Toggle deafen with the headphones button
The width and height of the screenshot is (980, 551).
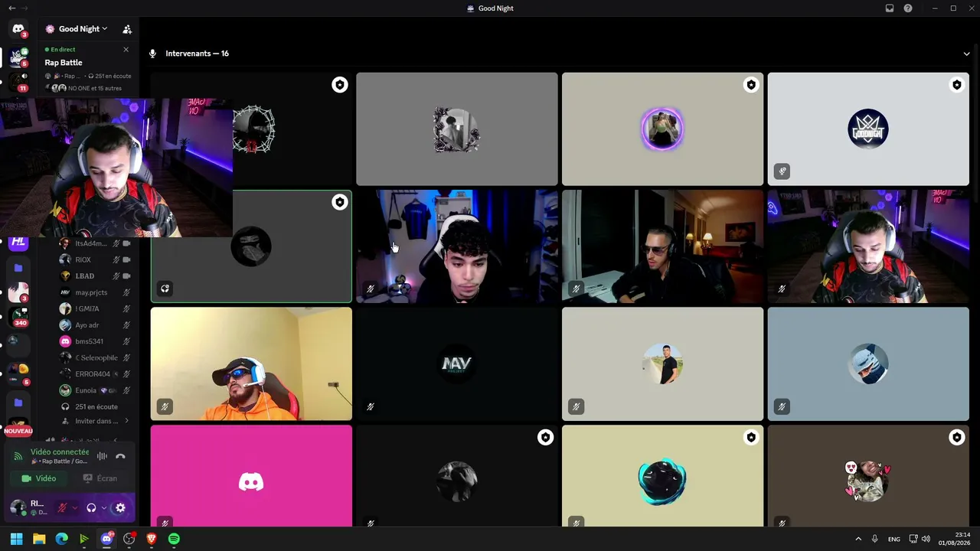pyautogui.click(x=91, y=507)
